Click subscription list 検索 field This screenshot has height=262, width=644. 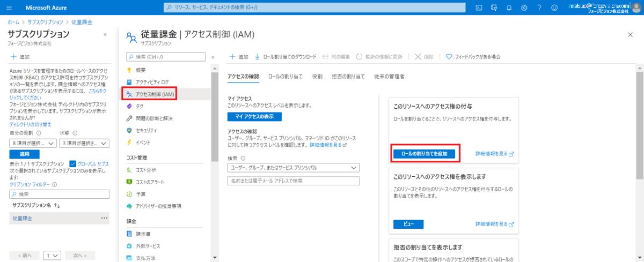pos(60,194)
